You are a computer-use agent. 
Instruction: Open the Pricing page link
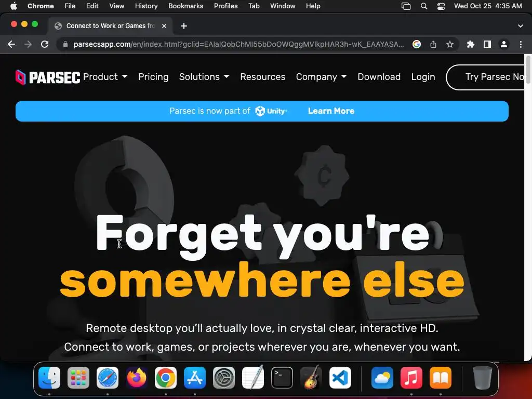pyautogui.click(x=153, y=77)
